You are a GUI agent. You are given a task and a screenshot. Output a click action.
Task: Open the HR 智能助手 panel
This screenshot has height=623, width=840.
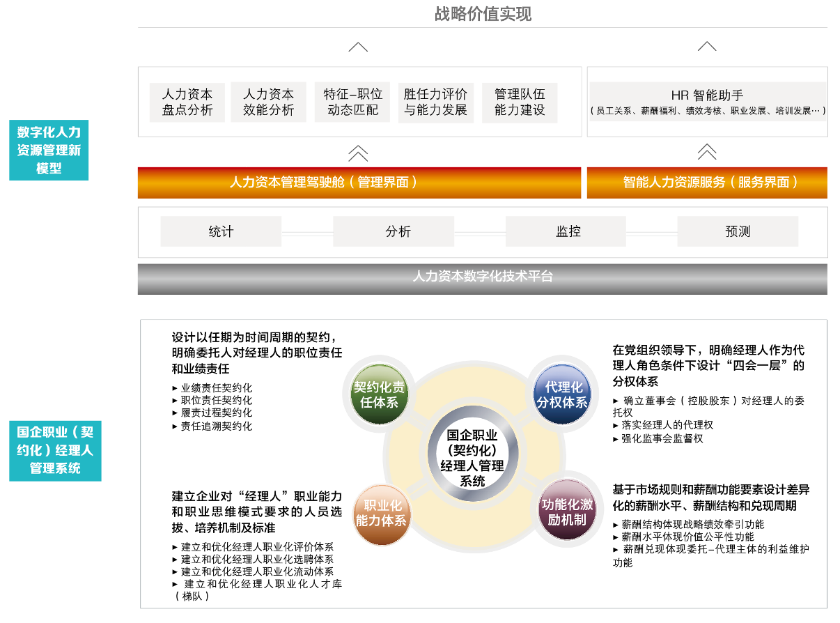tap(707, 102)
